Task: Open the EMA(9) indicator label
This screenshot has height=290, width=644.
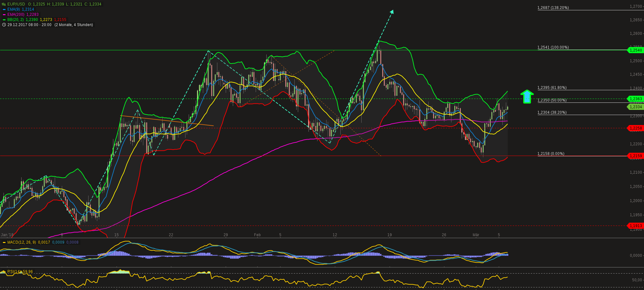Action: [x=14, y=9]
